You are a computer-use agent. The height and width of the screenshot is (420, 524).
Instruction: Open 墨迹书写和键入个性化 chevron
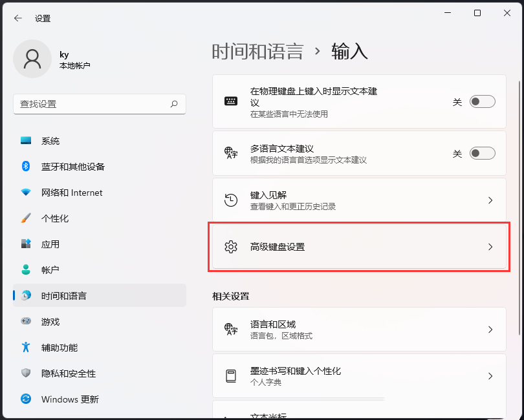[x=490, y=376]
